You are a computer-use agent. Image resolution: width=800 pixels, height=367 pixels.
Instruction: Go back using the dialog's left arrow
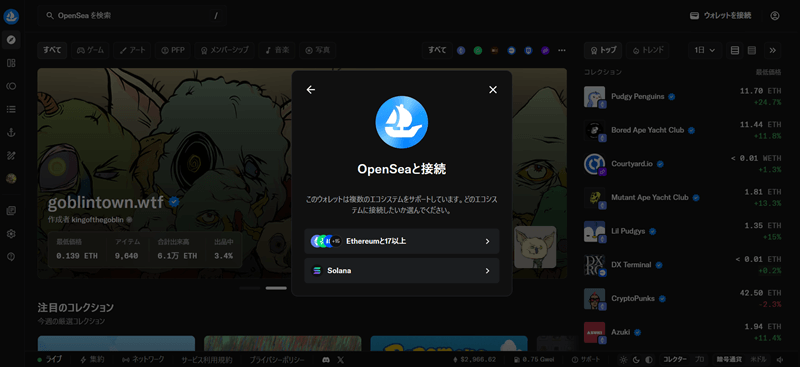coord(311,90)
